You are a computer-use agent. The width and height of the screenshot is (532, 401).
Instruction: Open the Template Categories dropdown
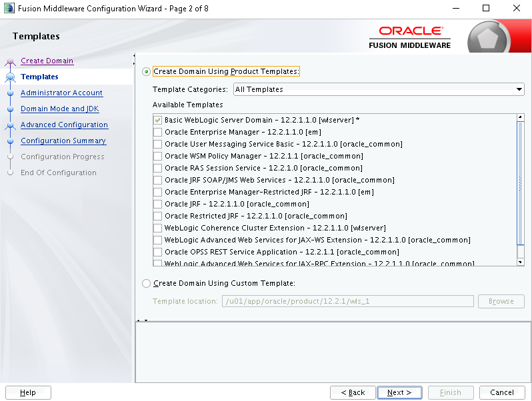[x=379, y=89]
